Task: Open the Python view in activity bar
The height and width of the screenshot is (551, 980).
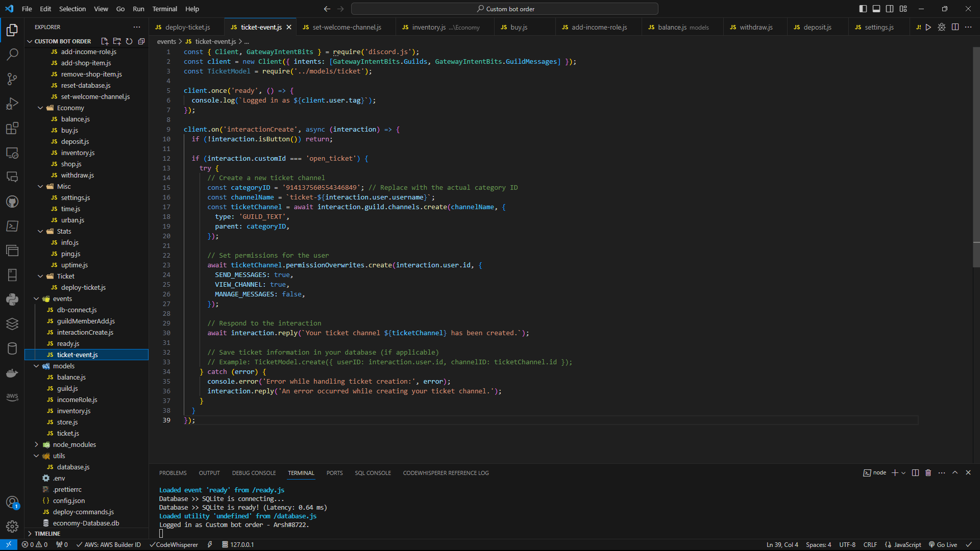Action: [12, 299]
